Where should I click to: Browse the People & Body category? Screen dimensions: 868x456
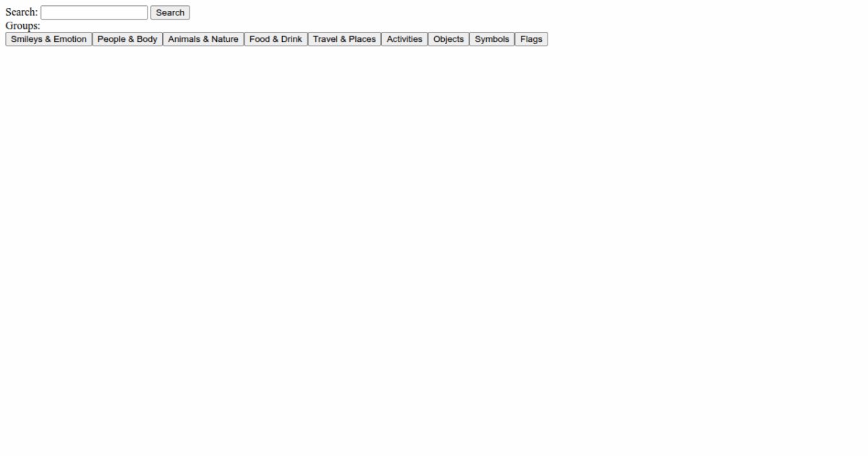[127, 39]
